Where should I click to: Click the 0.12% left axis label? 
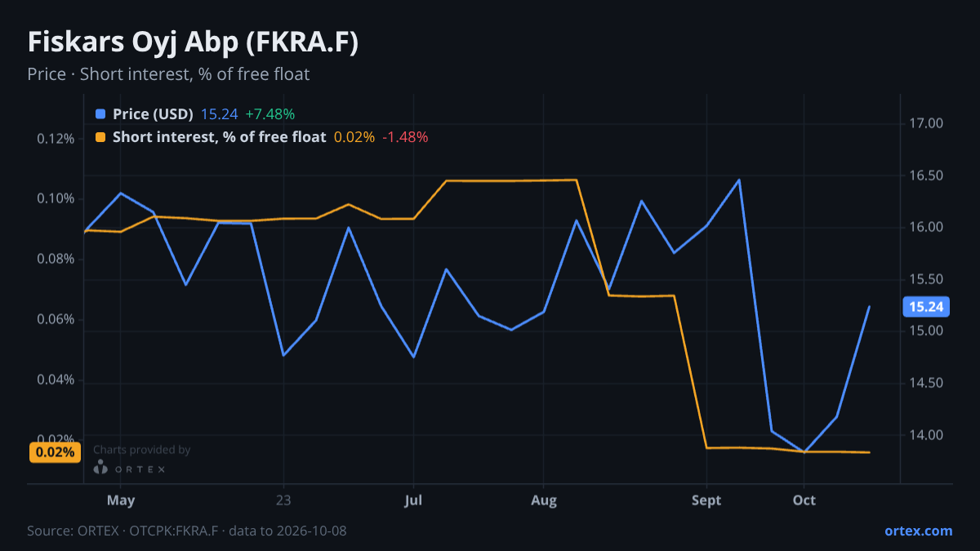point(56,139)
